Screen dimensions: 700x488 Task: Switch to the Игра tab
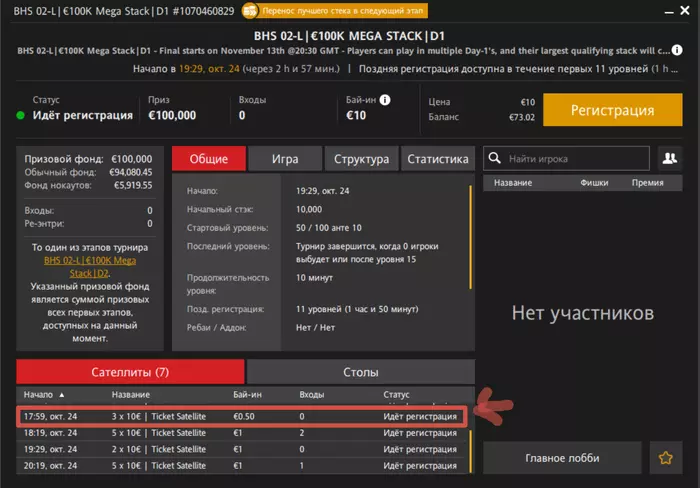(x=285, y=158)
